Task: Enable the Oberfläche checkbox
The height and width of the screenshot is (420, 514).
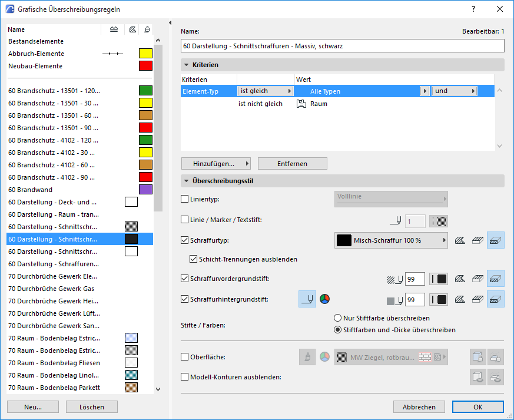Action: [x=184, y=357]
